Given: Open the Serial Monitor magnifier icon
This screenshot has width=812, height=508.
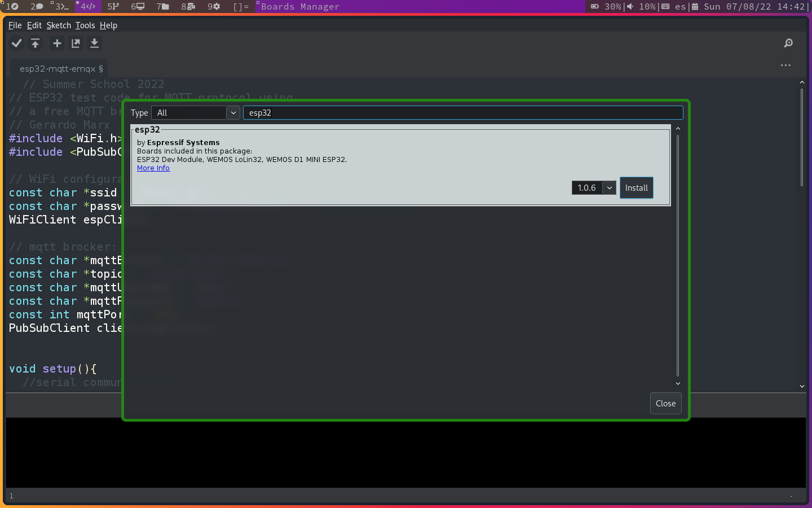Looking at the screenshot, I should tap(788, 43).
